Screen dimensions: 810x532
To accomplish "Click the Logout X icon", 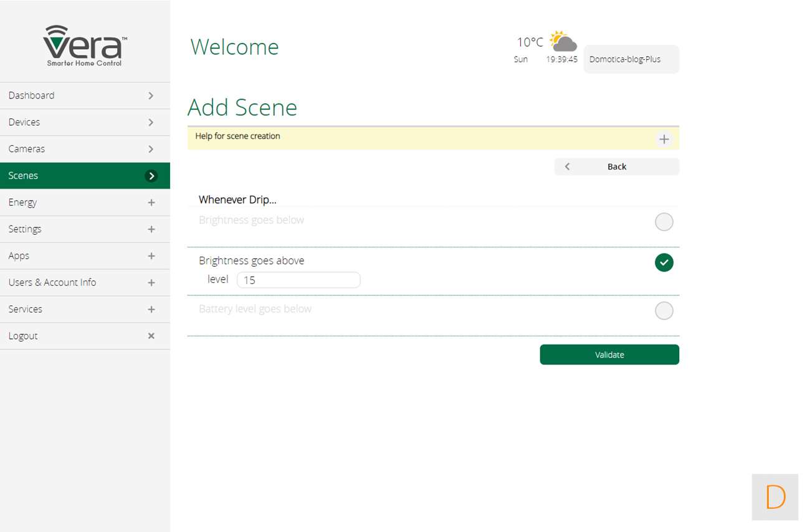I will point(151,336).
